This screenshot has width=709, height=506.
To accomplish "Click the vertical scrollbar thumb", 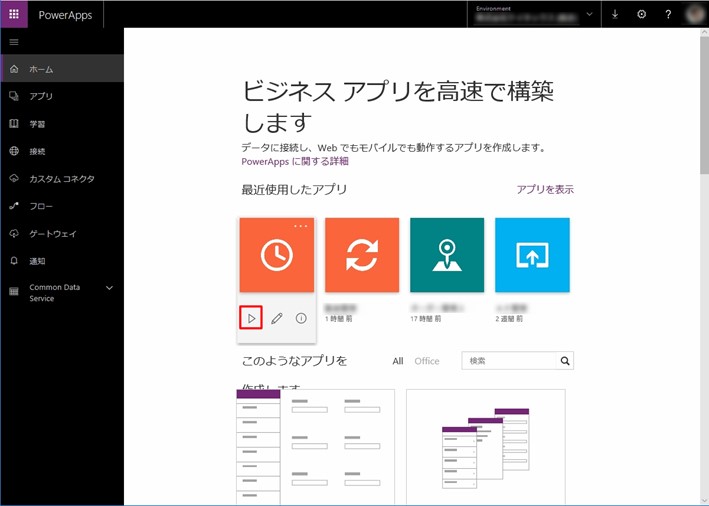I will pyautogui.click(x=704, y=105).
